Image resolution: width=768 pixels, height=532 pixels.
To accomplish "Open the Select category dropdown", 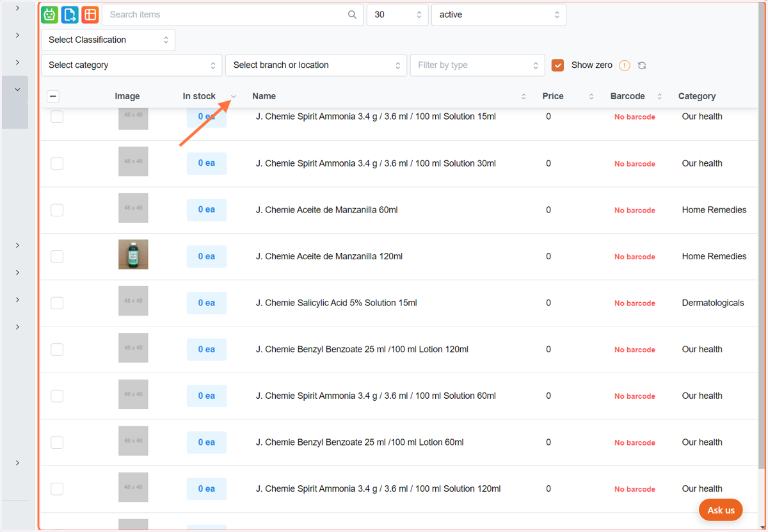I will click(131, 65).
